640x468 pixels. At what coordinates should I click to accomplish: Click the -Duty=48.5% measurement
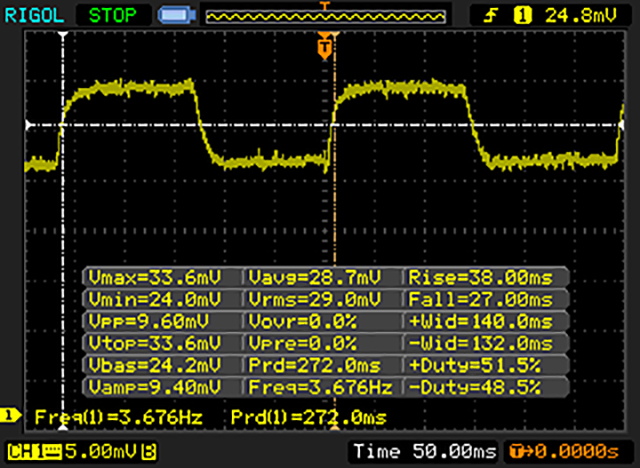tap(475, 387)
